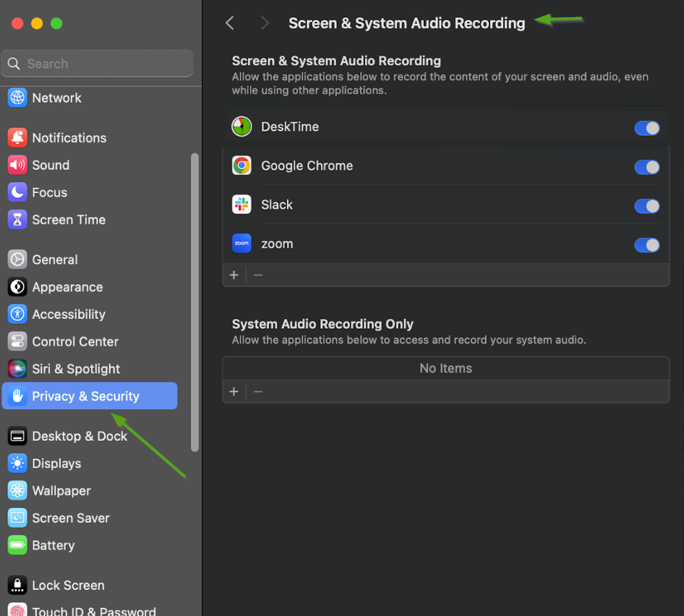The height and width of the screenshot is (616, 684).
Task: Open the Accessibility settings icon
Action: point(17,314)
